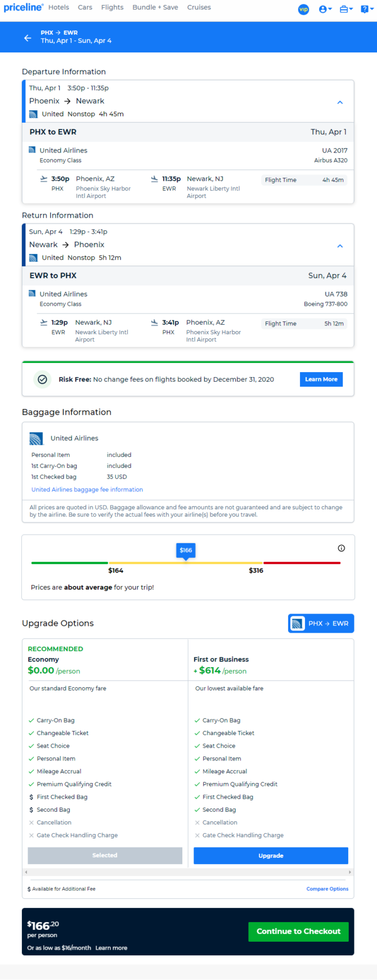Click the X beside Business Gate Check Handling Charge
The width and height of the screenshot is (377, 980).
pyautogui.click(x=197, y=835)
